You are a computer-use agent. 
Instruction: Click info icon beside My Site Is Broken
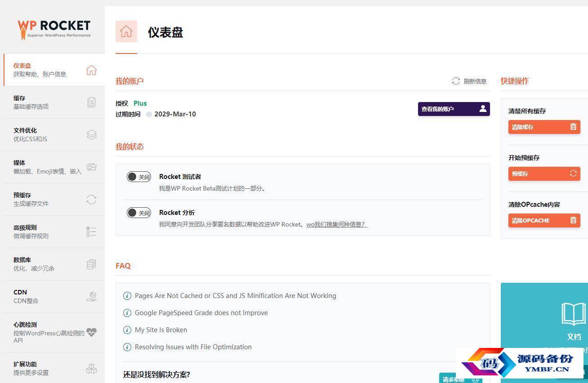click(127, 330)
